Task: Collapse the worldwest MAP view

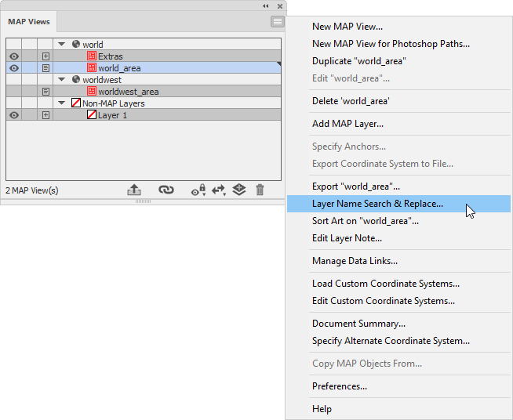Action: point(61,79)
